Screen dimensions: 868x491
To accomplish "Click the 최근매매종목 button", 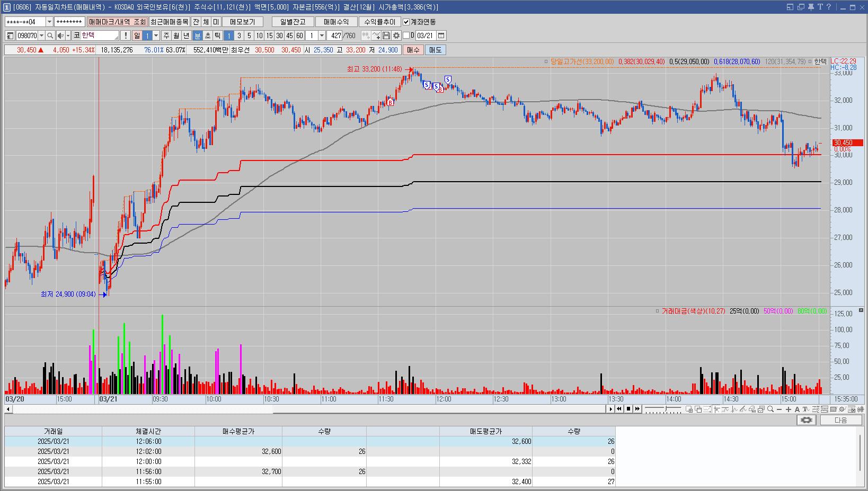I will click(x=169, y=22).
